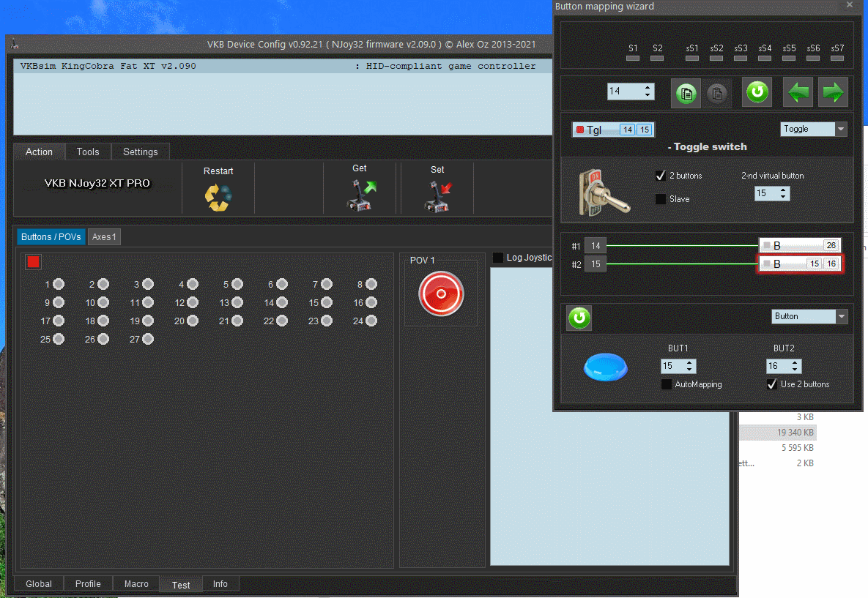Screen dimensions: 868x598
Task: Select the highlighted B 15 16 mapping
Action: [800, 264]
